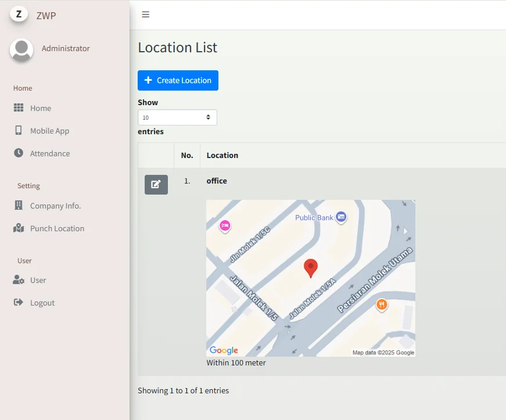This screenshot has width=506, height=420.
Task: Click the office map thumbnail
Action: point(311,278)
